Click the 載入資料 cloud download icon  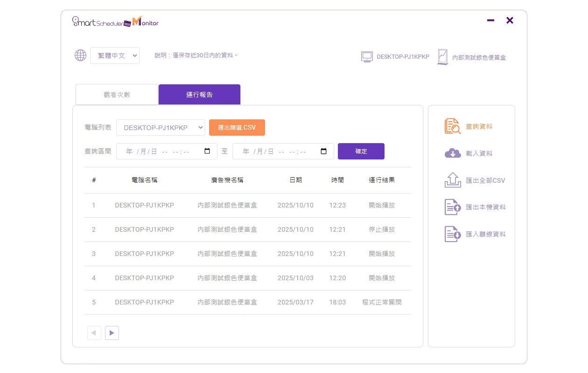coord(452,153)
